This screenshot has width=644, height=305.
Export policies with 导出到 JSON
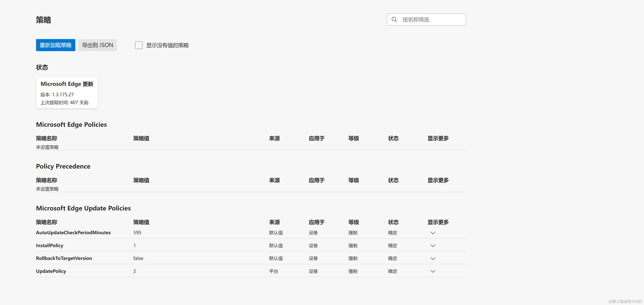(98, 45)
